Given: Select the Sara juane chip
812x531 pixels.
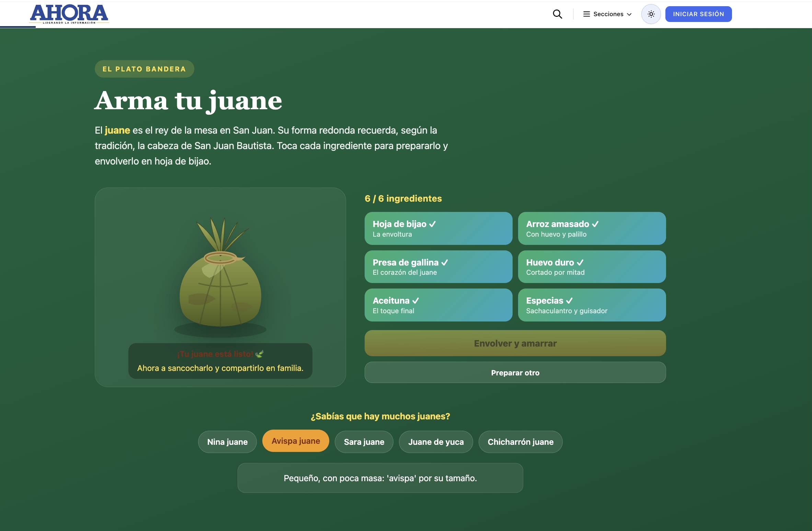Looking at the screenshot, I should 364,442.
